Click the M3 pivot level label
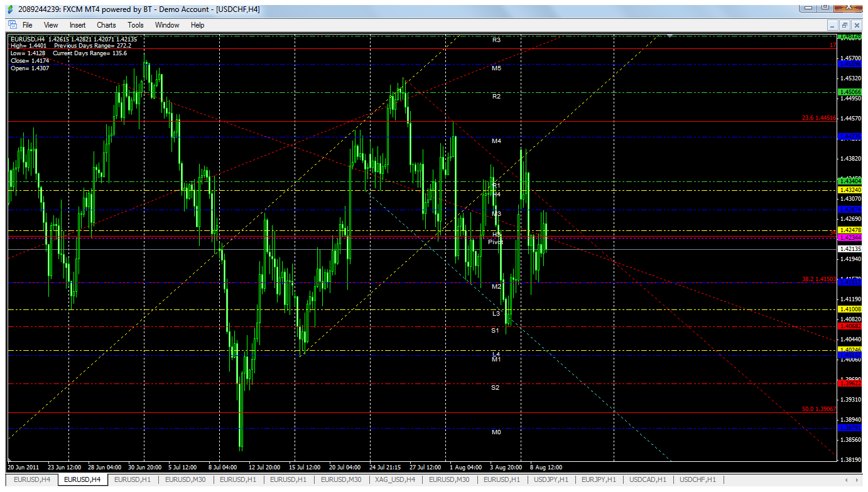 496,214
